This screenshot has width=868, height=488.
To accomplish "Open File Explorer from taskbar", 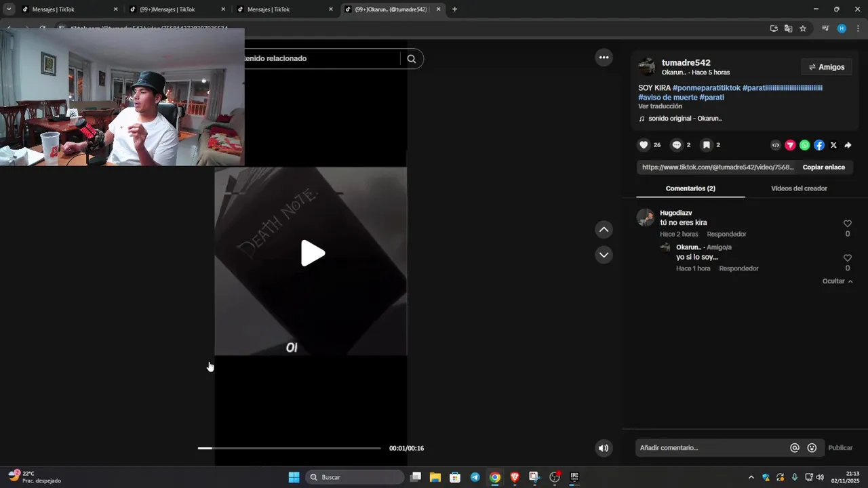I will 435,477.
